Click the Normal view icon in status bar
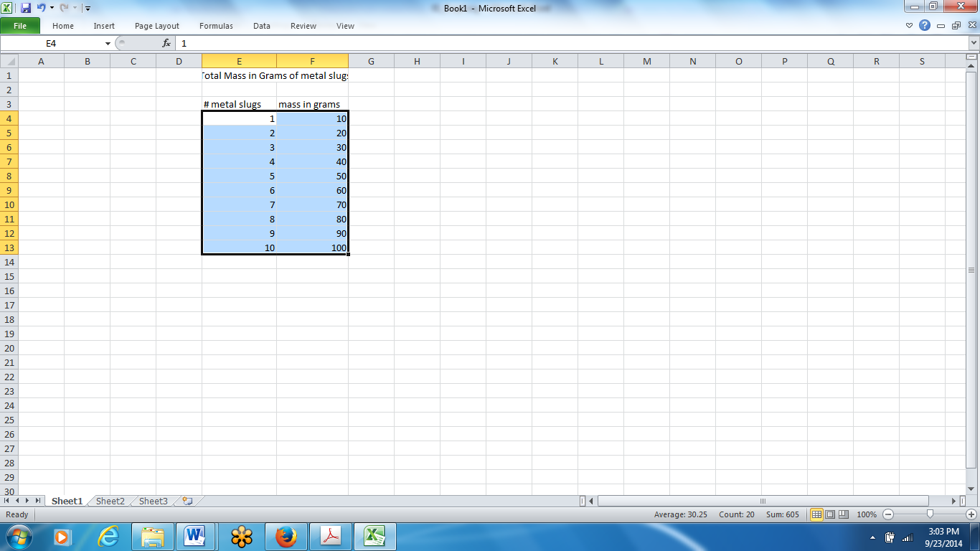 816,514
